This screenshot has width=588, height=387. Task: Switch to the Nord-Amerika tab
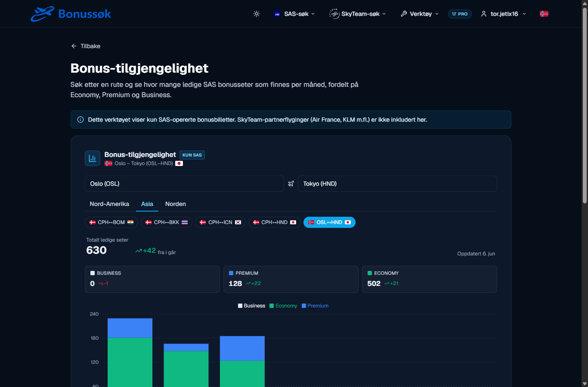[x=109, y=204]
